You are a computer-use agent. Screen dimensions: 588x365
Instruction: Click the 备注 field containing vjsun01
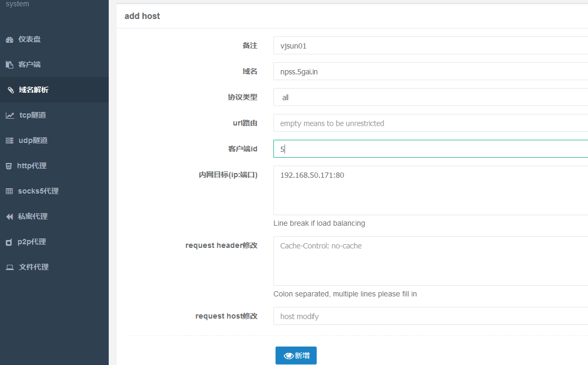pyautogui.click(x=430, y=46)
